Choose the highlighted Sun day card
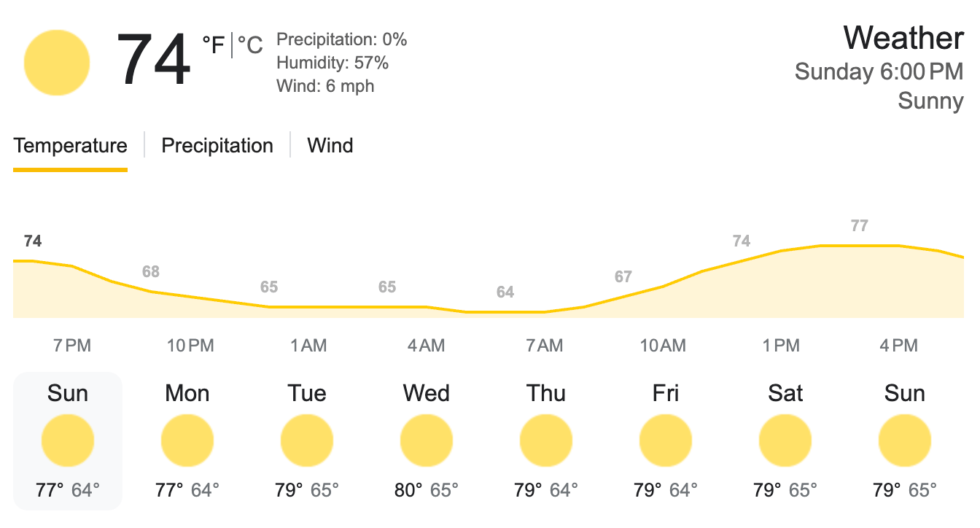The height and width of the screenshot is (528, 980). 68,441
